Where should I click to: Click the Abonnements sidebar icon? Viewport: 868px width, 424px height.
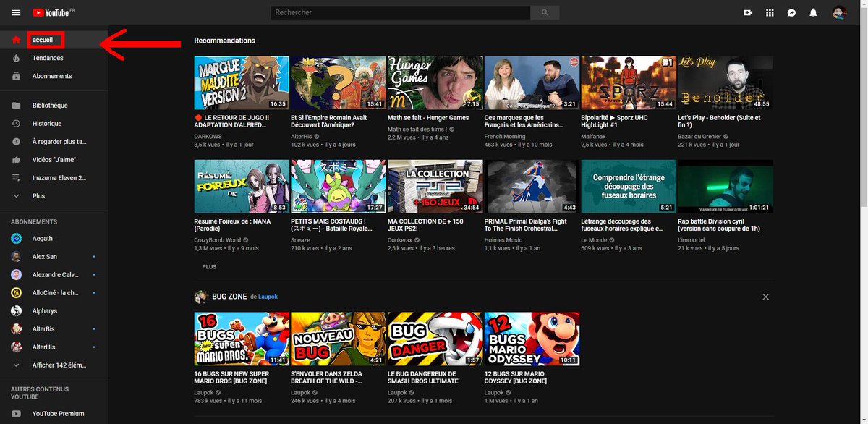click(16, 76)
